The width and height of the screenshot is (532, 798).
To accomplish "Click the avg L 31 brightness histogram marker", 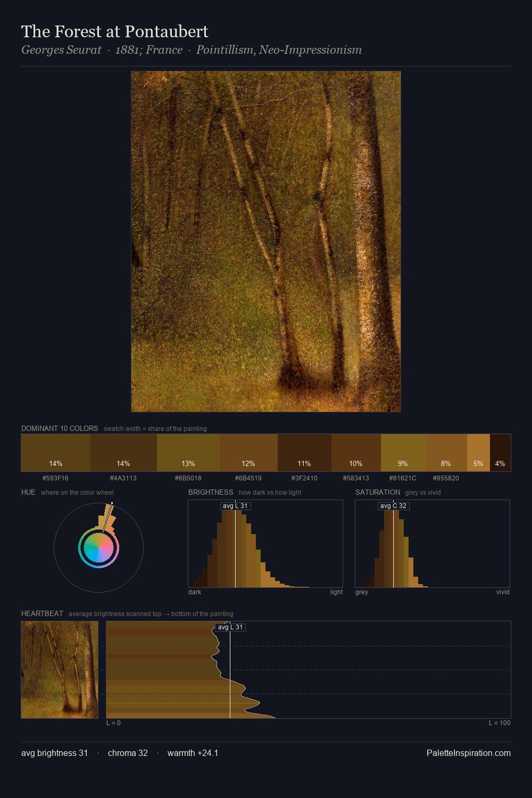I will (235, 506).
